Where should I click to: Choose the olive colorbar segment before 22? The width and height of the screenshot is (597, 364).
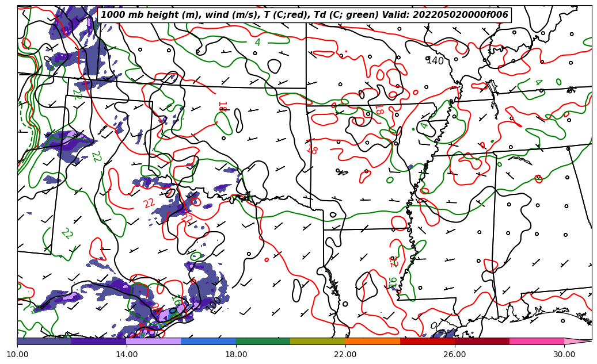318,341
